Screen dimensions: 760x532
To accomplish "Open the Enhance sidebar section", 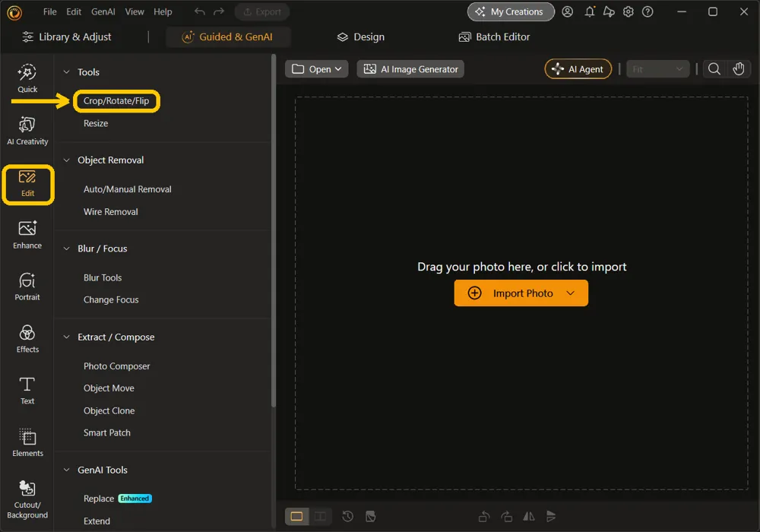I will coord(27,235).
